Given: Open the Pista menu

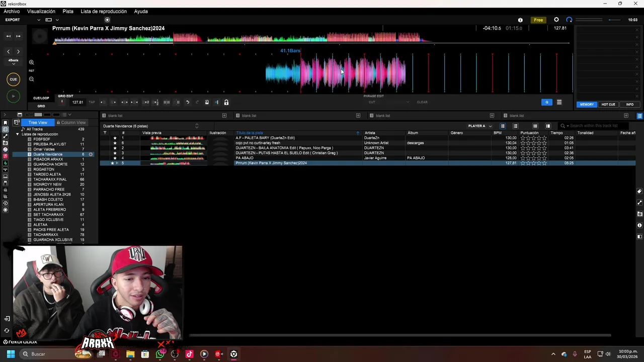Looking at the screenshot, I should point(68,11).
